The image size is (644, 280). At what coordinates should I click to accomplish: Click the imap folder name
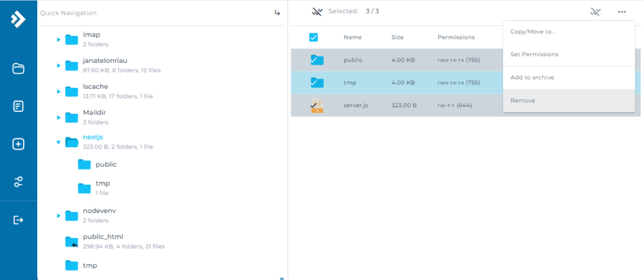tap(92, 35)
